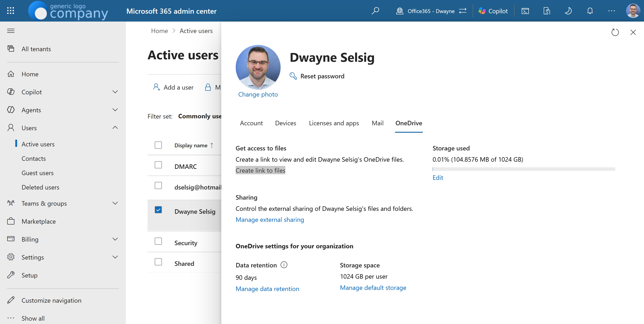
Task: Check the dselsig@hotmail user checkbox
Action: click(158, 185)
